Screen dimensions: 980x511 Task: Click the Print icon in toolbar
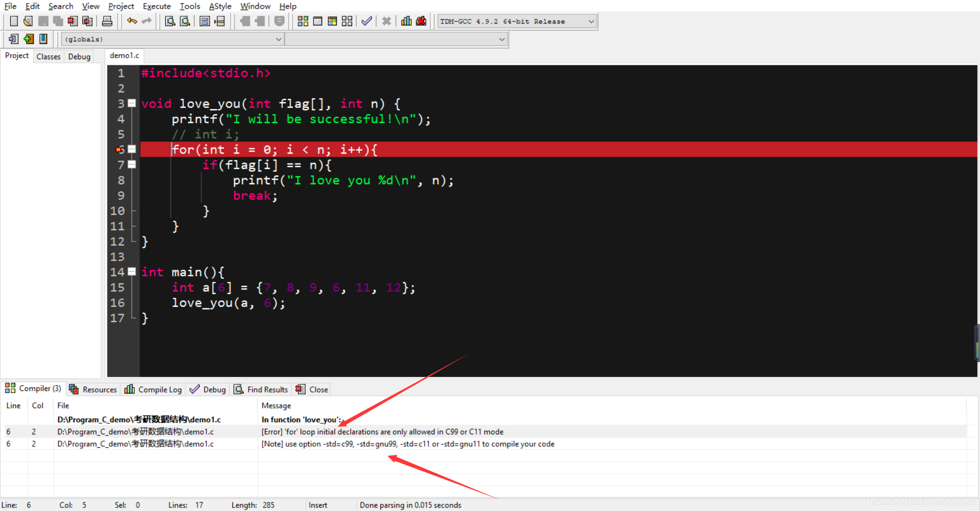coord(107,21)
